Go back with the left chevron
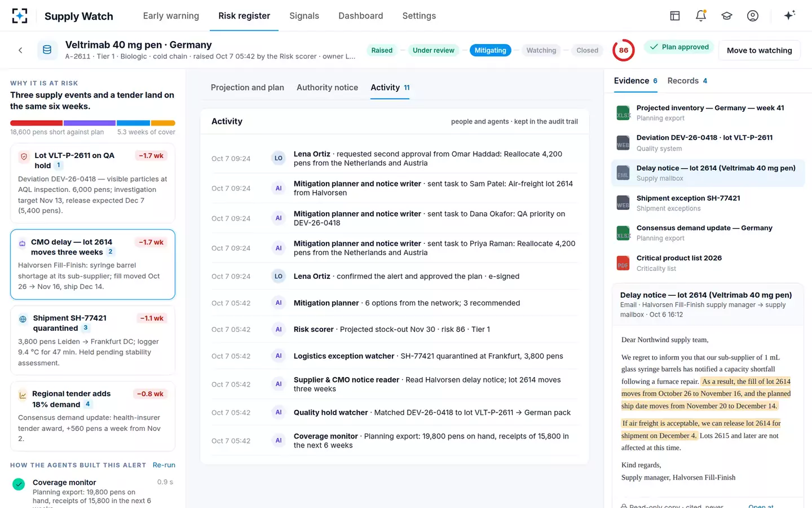This screenshot has width=812, height=508. coord(20,50)
